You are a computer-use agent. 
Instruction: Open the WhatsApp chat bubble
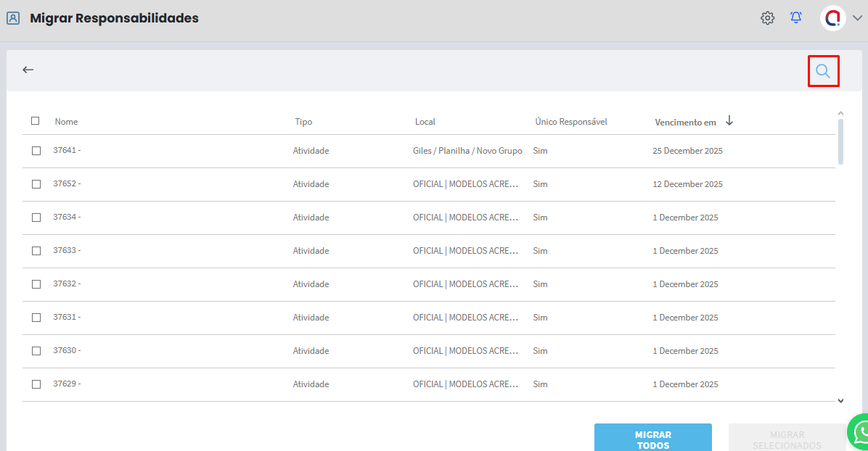[x=860, y=433]
